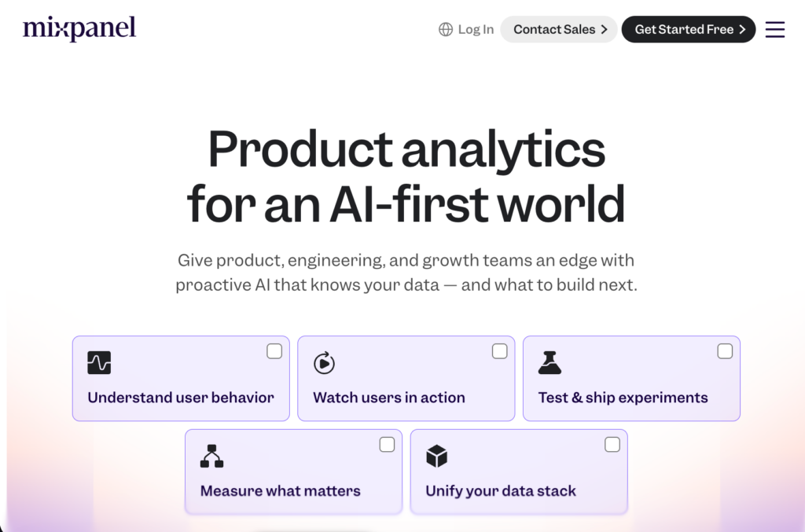
Task: Click the waveform icon in Understand user behavior
Action: coord(99,363)
